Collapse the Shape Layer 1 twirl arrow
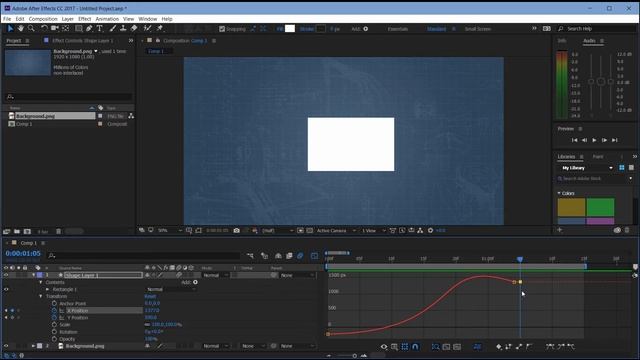This screenshot has width=640, height=360. [x=33, y=275]
